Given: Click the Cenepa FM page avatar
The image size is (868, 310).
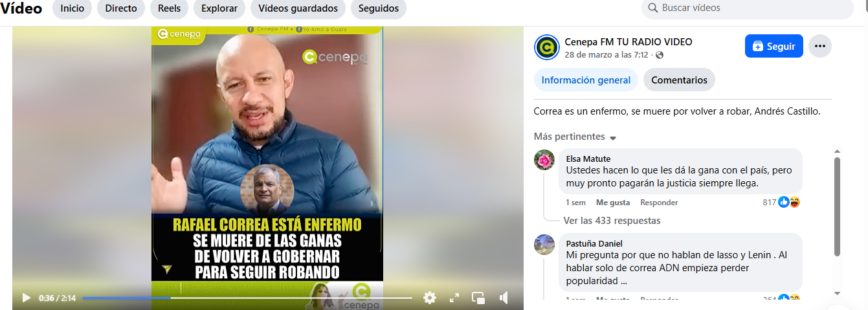Looking at the screenshot, I should tap(547, 47).
